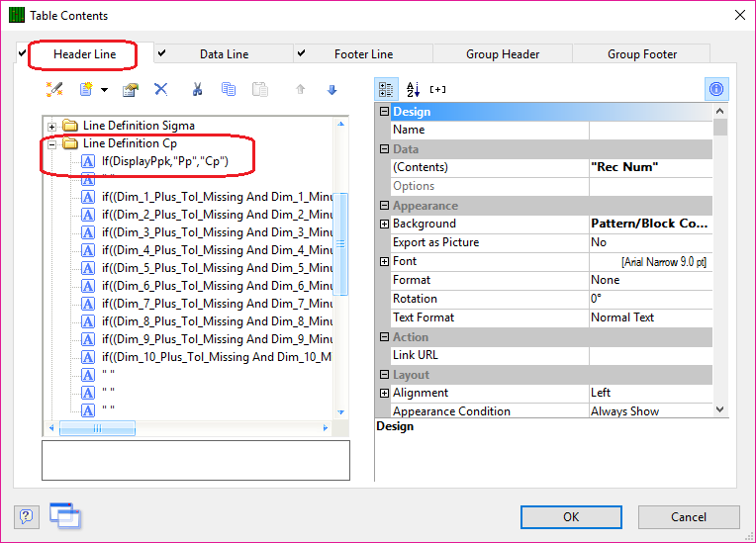Collapse the Layout property section
The height and width of the screenshot is (543, 756).
coord(384,375)
